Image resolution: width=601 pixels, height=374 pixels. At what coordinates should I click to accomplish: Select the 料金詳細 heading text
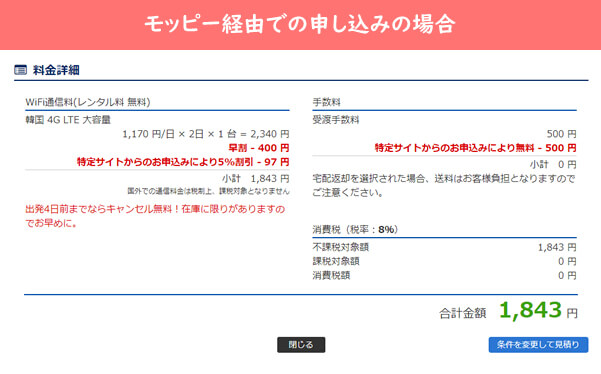[x=56, y=70]
